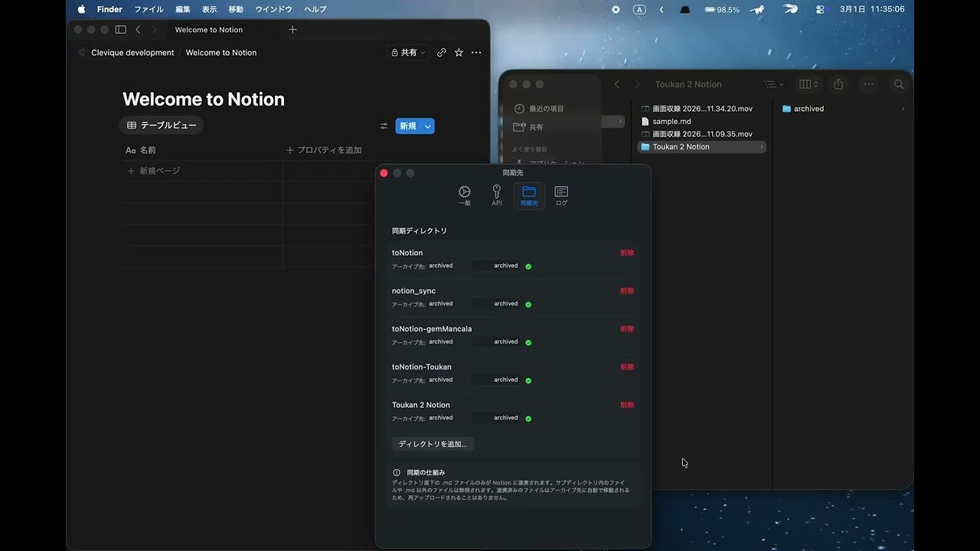This screenshot has width=980, height=551.
Task: Click 削除 for Toukan 2 Notion
Action: 627,405
